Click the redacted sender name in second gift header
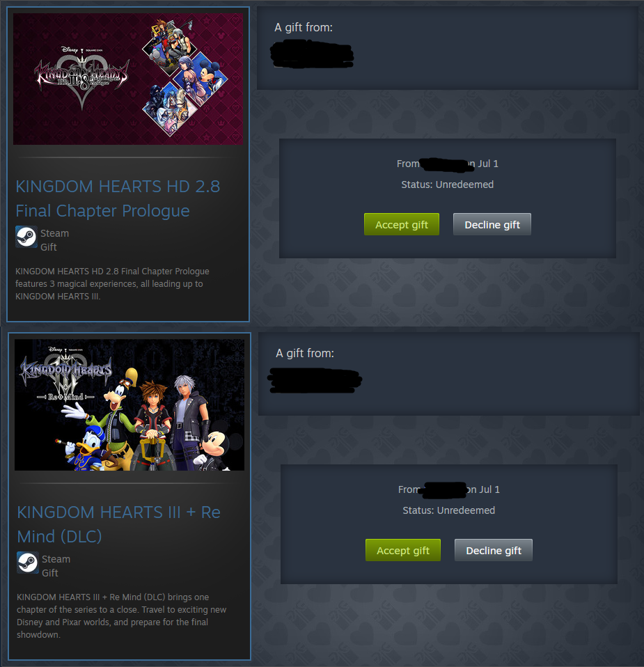The image size is (644, 667). (315, 380)
